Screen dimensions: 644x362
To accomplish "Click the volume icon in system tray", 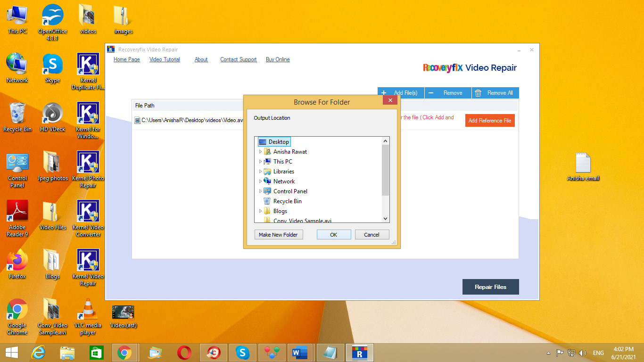I will (583, 353).
